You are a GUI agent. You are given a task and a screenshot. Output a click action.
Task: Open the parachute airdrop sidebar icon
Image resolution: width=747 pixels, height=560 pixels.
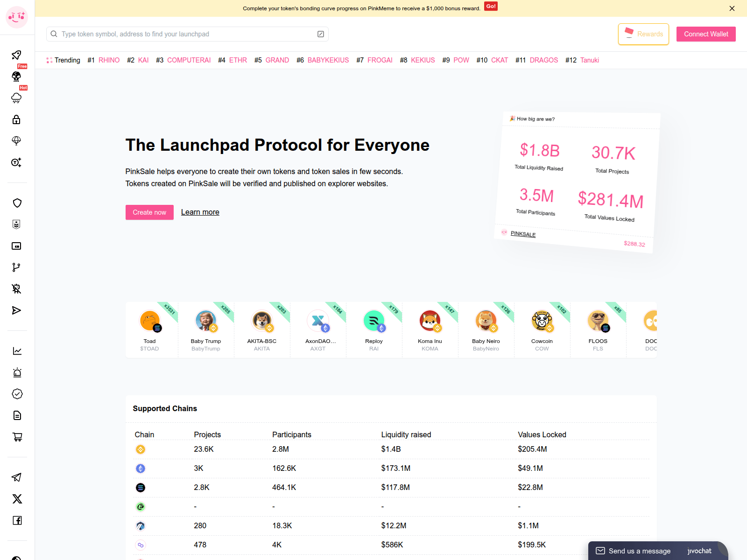[x=16, y=141]
